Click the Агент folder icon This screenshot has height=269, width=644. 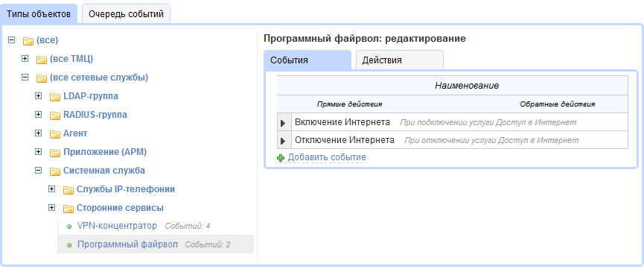tap(55, 134)
